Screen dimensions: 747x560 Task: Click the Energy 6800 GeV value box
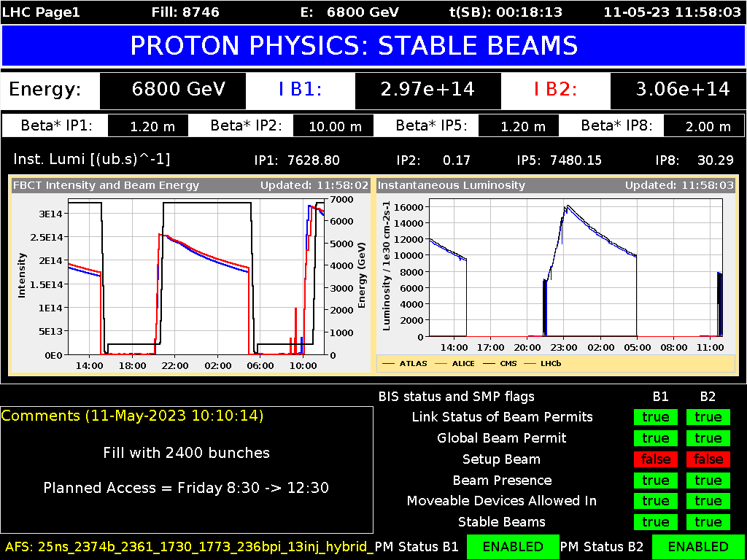173,90
